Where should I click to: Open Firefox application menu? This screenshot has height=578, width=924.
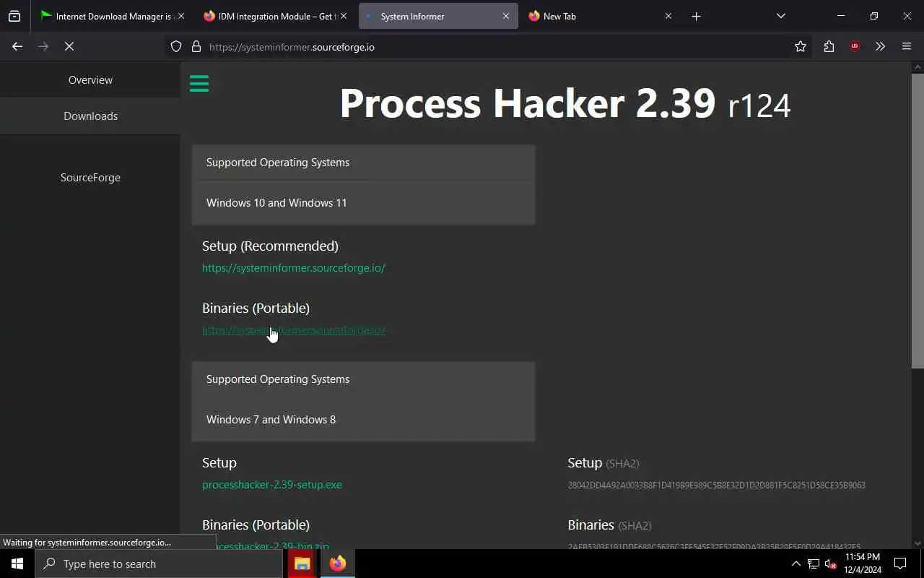[907, 46]
